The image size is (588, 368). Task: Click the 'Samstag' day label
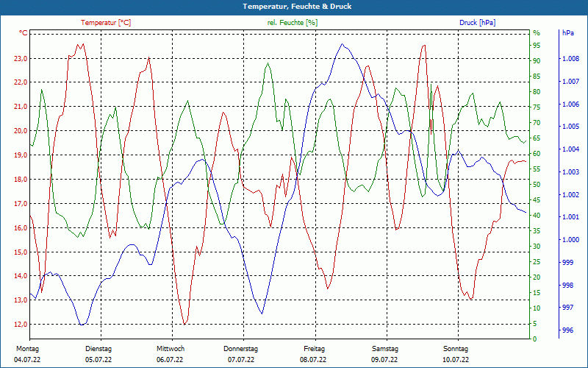coord(384,349)
